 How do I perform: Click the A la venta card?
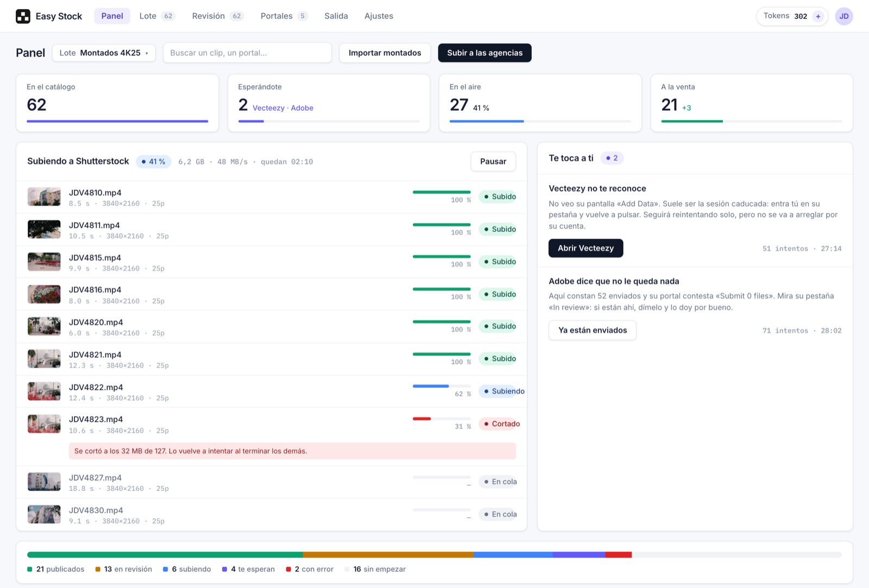(752, 103)
